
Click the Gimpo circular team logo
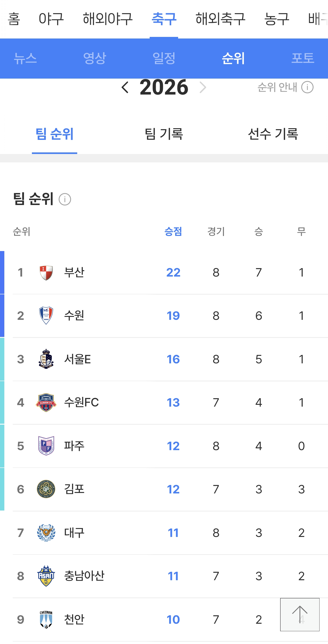click(x=46, y=489)
